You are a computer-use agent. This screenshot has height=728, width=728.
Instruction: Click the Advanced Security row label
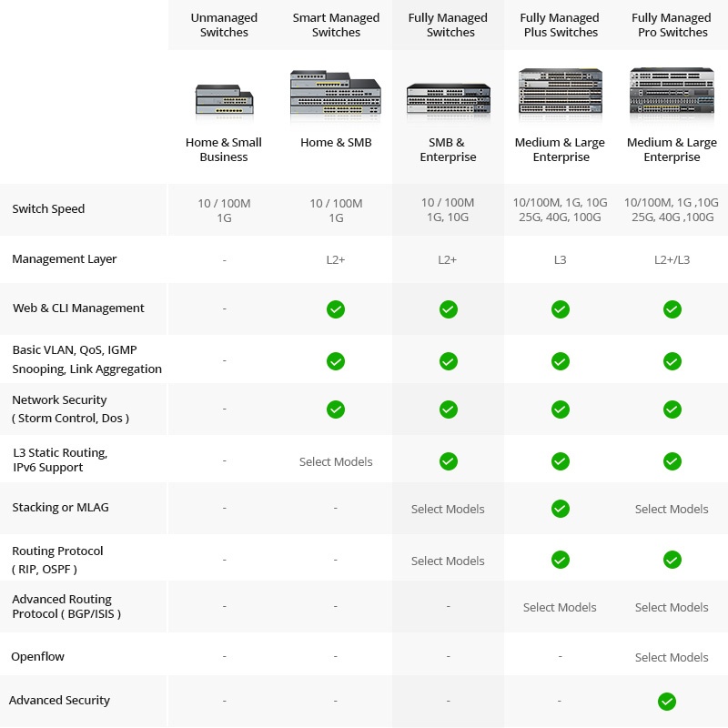point(59,701)
